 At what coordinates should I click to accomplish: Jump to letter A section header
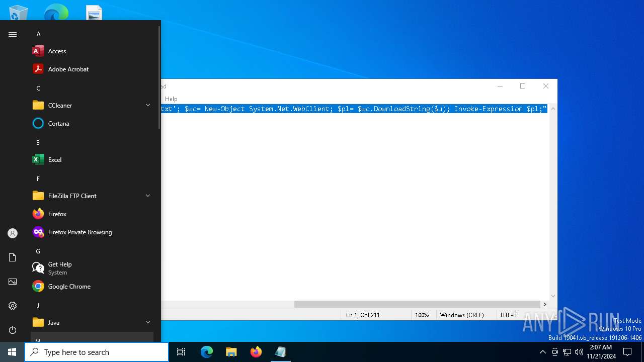[38, 34]
